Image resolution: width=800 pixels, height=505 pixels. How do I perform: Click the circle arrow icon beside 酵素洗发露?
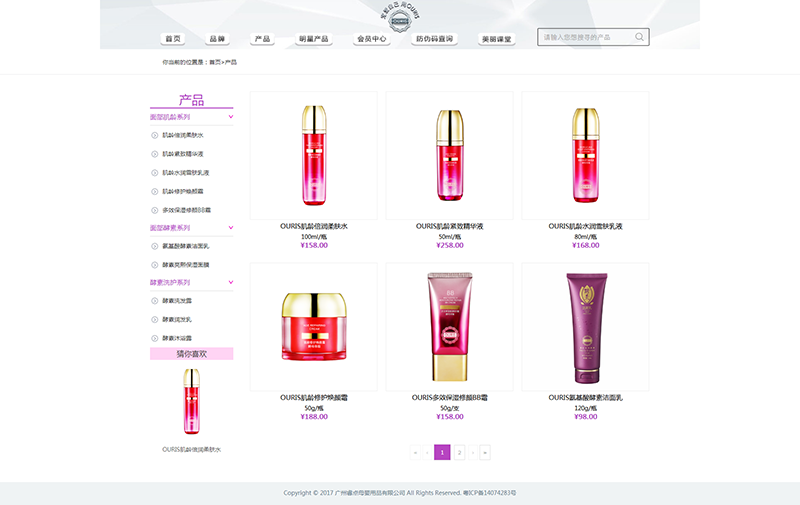tap(154, 300)
